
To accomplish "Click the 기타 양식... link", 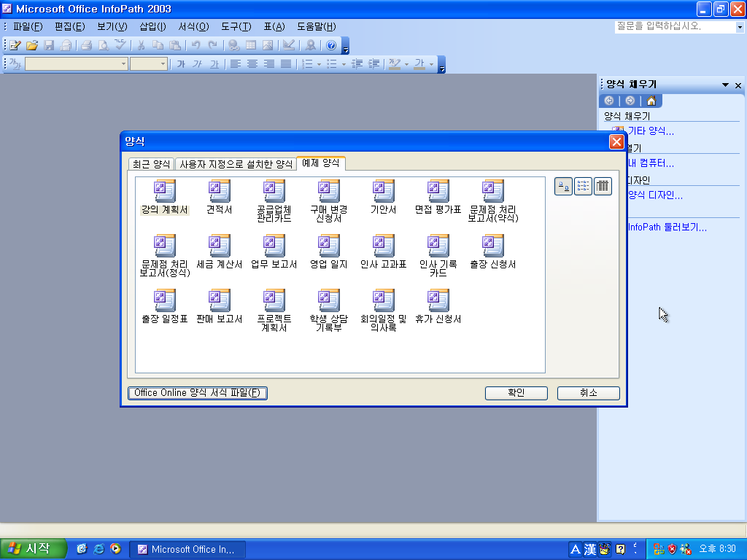I will tap(651, 131).
